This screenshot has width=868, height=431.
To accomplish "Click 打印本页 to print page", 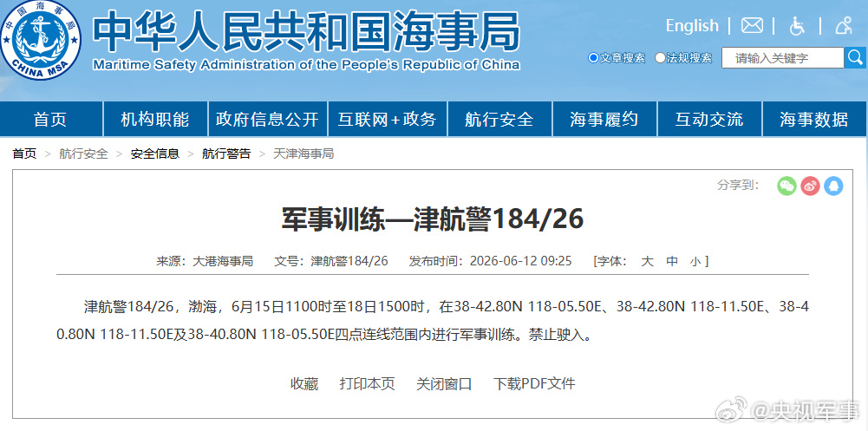I will click(367, 384).
